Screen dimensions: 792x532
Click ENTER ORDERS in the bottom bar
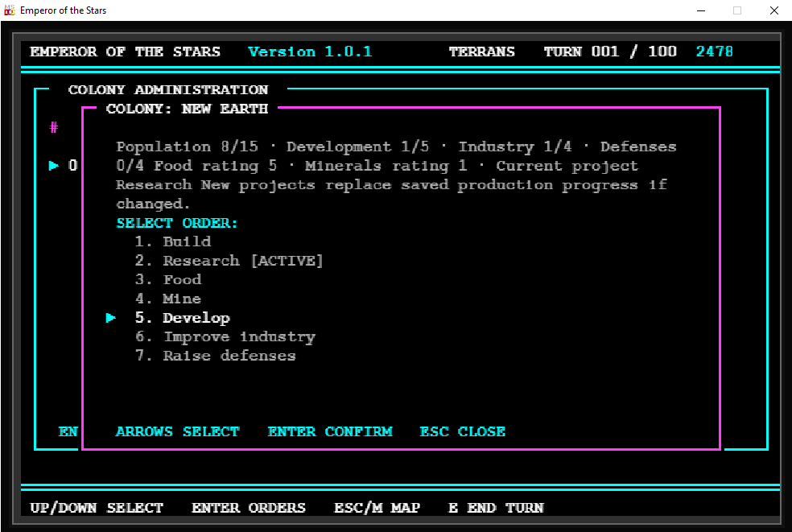pos(249,508)
